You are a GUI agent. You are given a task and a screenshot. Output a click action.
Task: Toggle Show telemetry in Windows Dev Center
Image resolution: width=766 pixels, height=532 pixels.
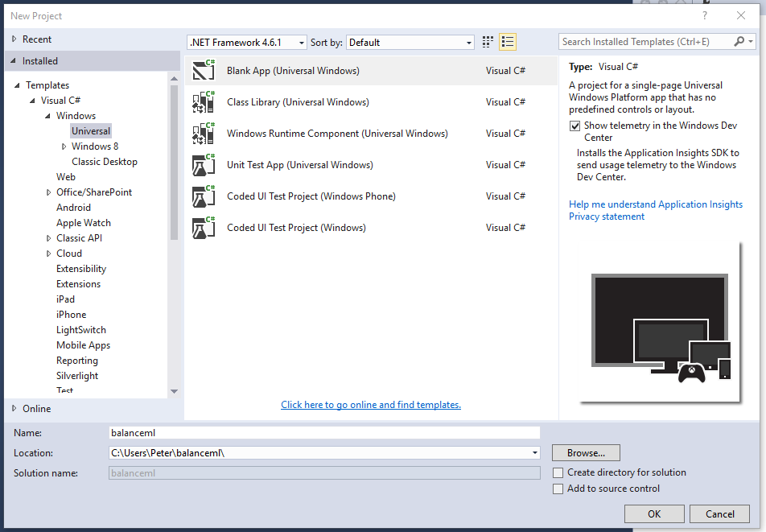pyautogui.click(x=575, y=126)
